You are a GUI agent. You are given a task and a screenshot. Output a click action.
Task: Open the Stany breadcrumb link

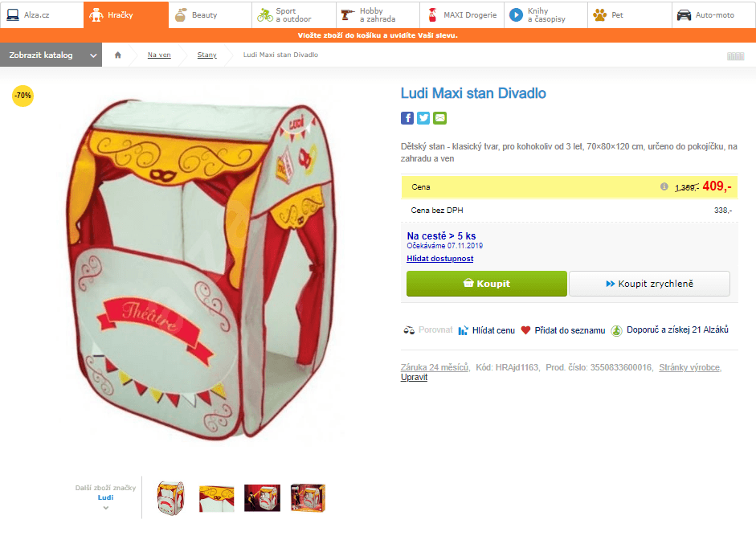(206, 55)
